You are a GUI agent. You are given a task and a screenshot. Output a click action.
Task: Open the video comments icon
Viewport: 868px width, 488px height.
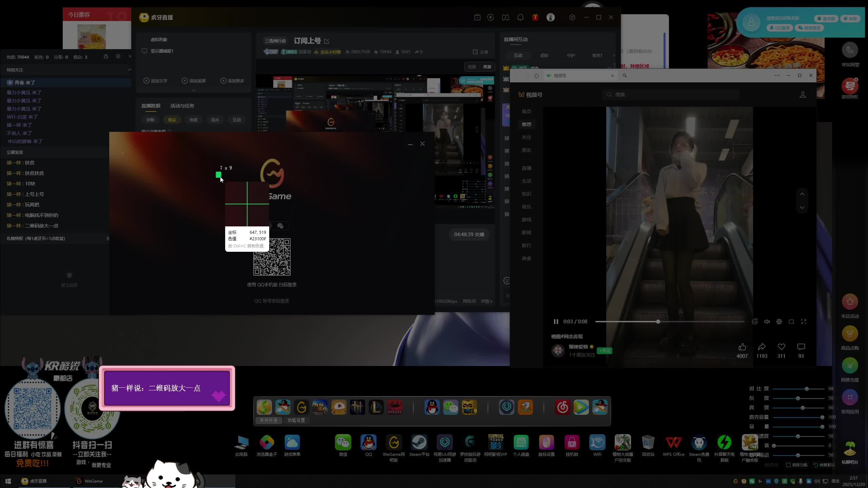pyautogui.click(x=801, y=347)
